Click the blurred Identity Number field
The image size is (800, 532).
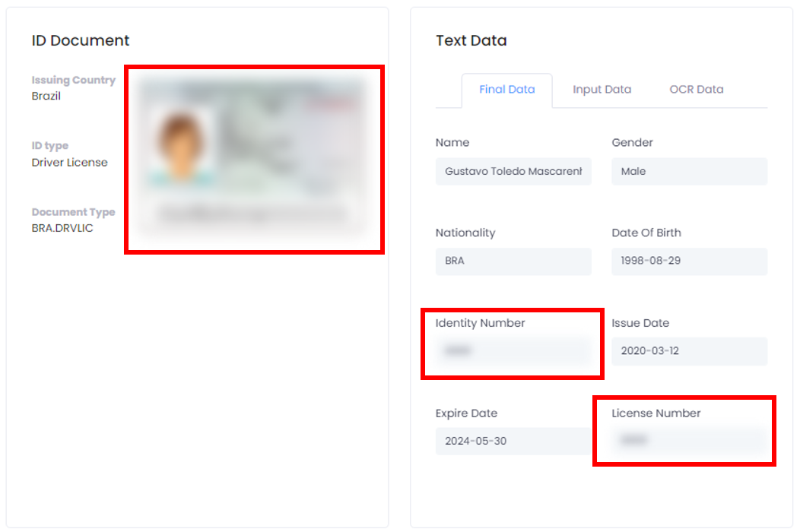513,351
